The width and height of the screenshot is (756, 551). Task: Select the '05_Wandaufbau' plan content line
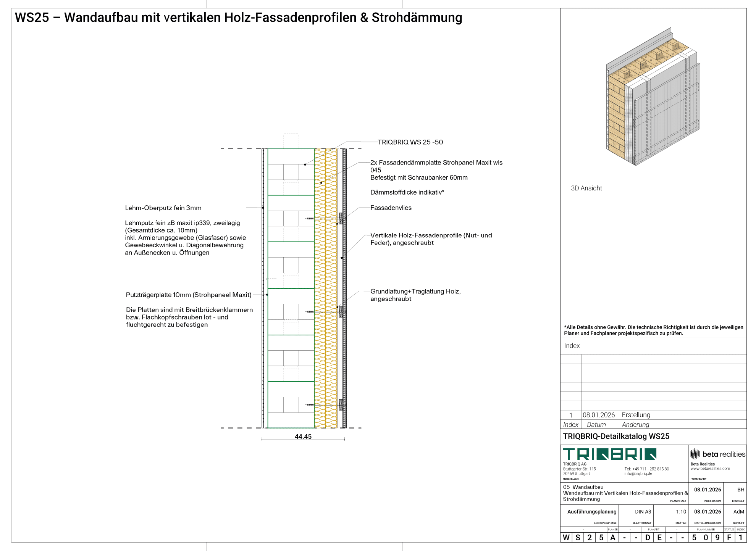(x=583, y=487)
